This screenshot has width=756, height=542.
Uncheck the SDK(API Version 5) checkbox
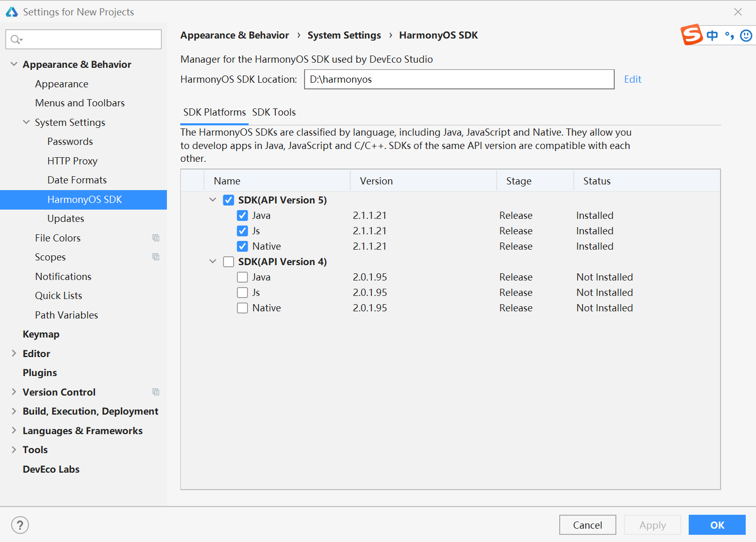pyautogui.click(x=229, y=200)
